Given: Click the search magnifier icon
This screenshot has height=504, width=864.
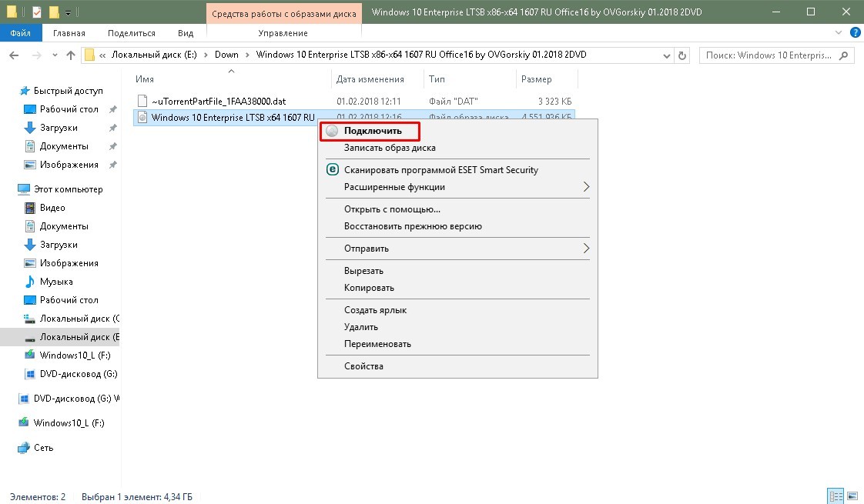Looking at the screenshot, I should (843, 55).
